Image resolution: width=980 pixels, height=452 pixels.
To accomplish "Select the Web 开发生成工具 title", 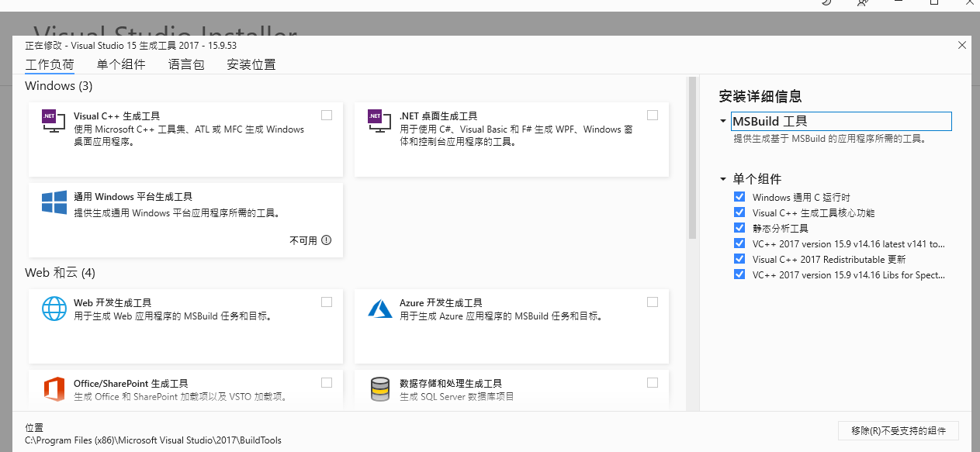I will 113,303.
